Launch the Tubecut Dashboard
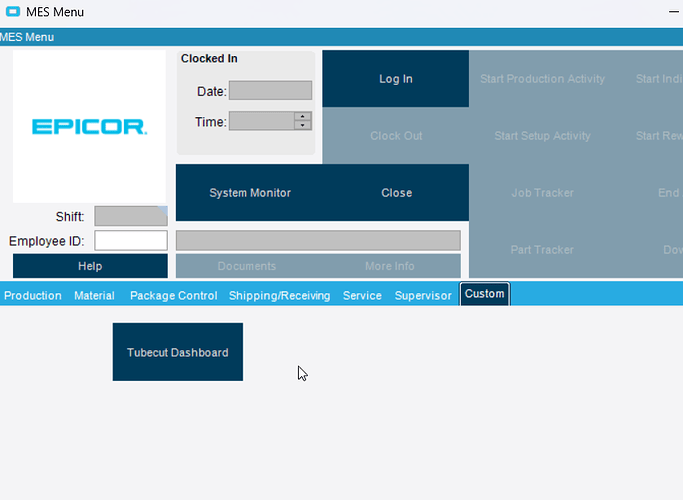The image size is (683, 500). click(178, 352)
